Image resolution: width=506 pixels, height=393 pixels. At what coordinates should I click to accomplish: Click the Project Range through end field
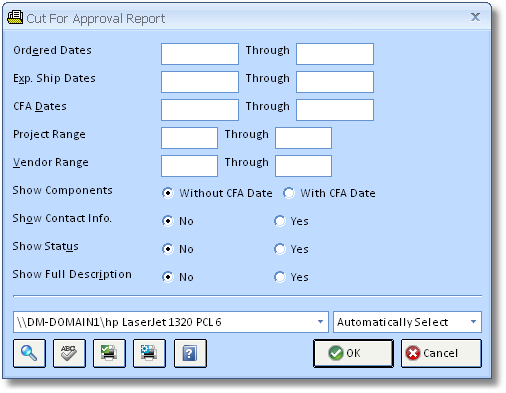(x=303, y=138)
